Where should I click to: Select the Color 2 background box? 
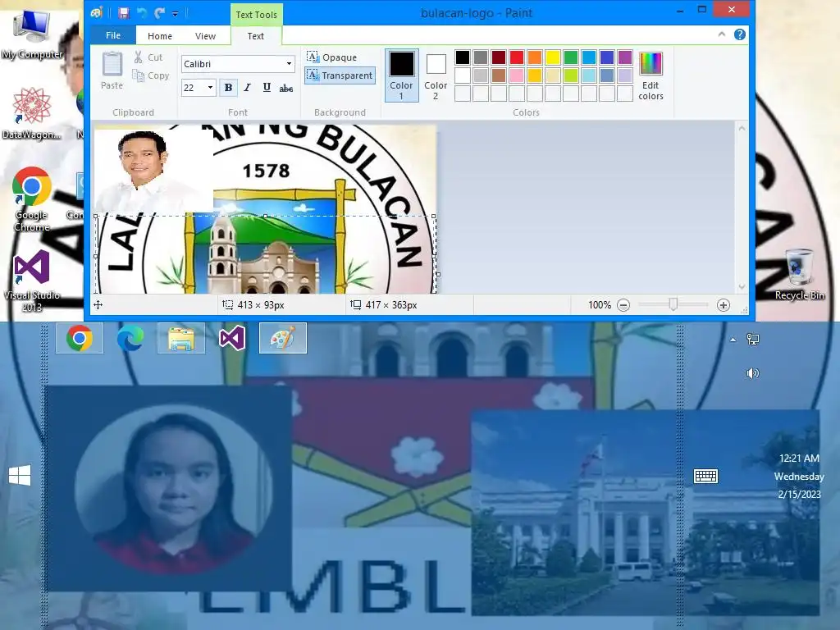pyautogui.click(x=436, y=75)
